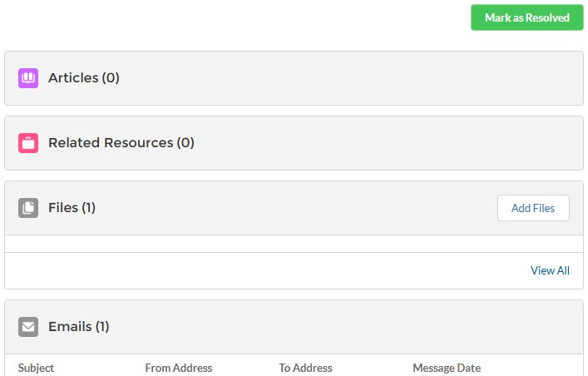
Task: Select the Subject column header
Action: click(x=36, y=368)
